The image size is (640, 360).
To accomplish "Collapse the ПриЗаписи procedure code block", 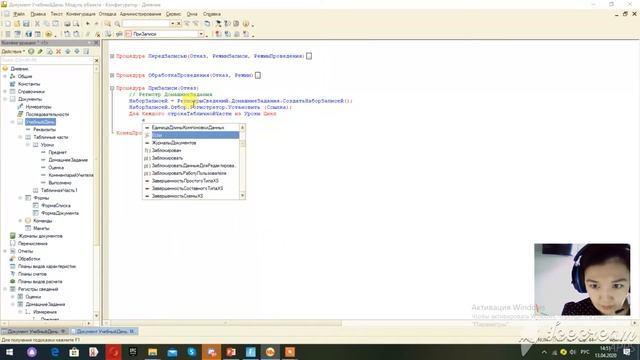I will 112,88.
